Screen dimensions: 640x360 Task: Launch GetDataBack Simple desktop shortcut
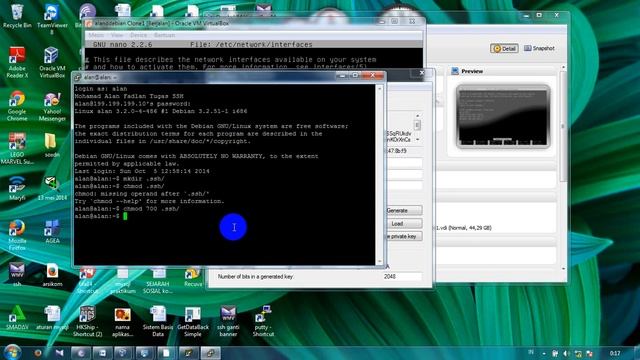pos(193,321)
